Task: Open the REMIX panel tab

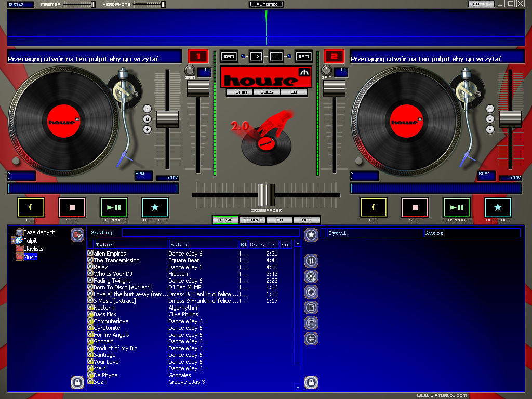Action: [240, 92]
